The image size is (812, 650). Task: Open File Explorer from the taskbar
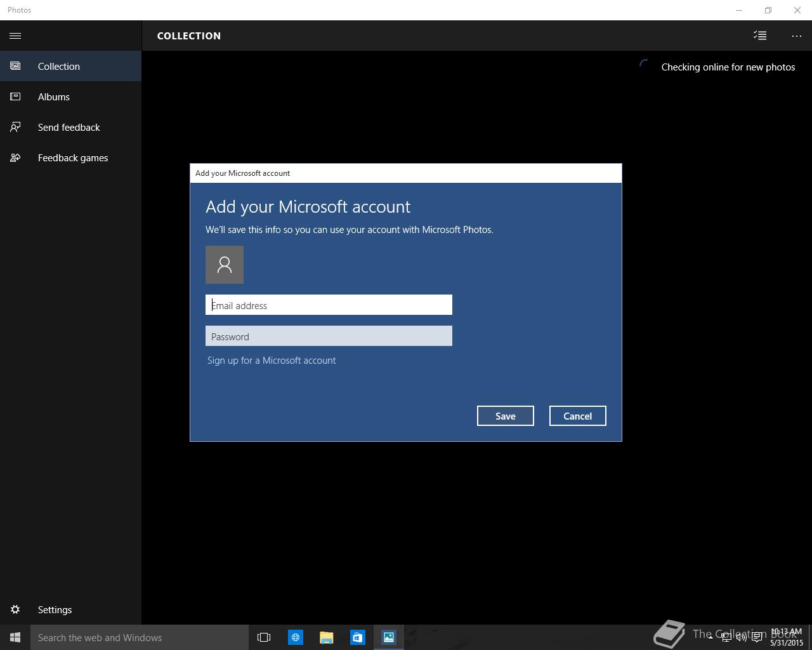(327, 637)
